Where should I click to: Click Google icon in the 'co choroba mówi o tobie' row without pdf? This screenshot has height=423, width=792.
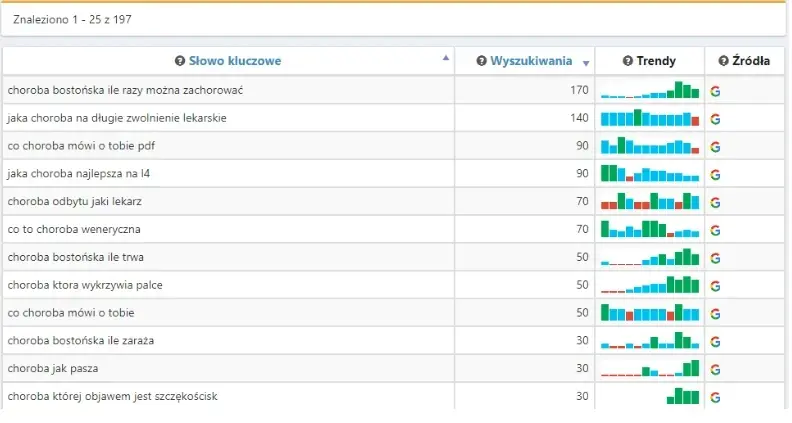[x=715, y=314]
